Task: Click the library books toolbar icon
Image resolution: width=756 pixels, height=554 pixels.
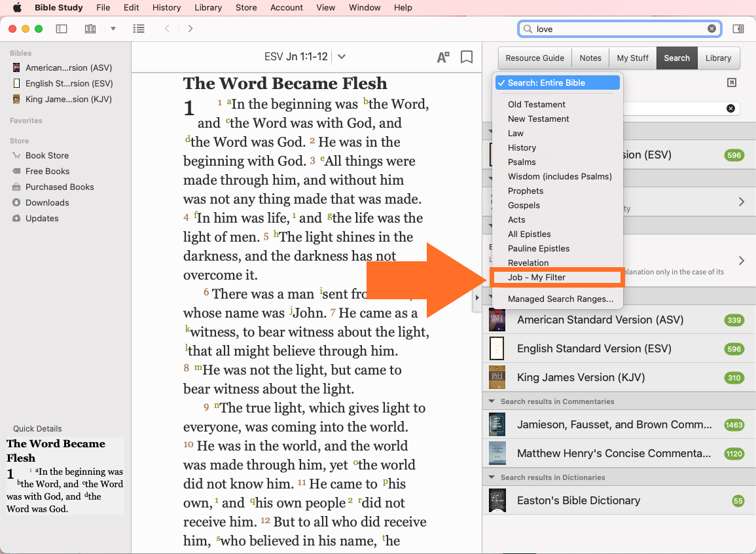Action: [90, 29]
